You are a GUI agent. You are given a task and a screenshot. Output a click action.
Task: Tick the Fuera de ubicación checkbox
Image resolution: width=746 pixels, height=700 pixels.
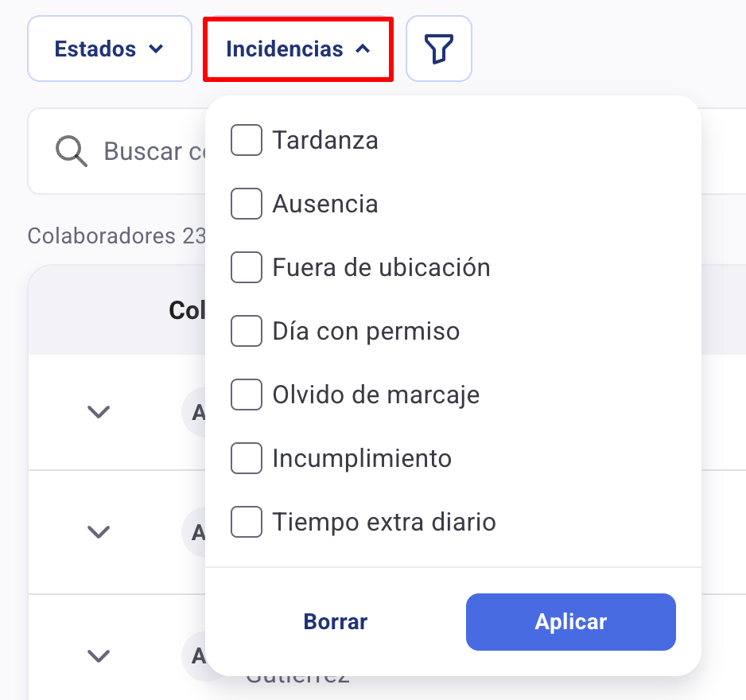(x=247, y=267)
